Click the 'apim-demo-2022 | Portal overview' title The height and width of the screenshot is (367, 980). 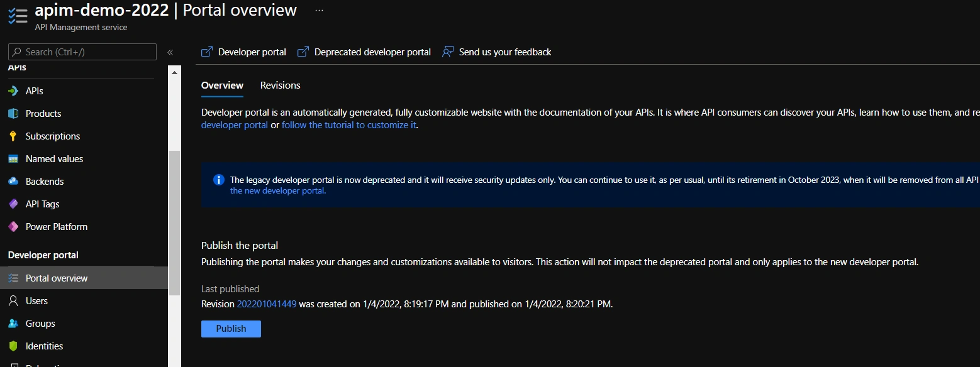(x=166, y=10)
